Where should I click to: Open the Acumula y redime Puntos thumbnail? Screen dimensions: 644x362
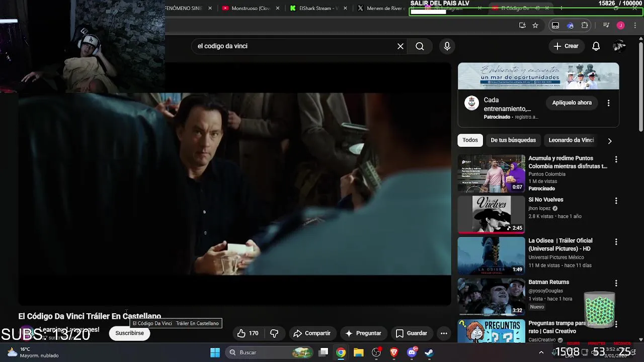tap(492, 173)
